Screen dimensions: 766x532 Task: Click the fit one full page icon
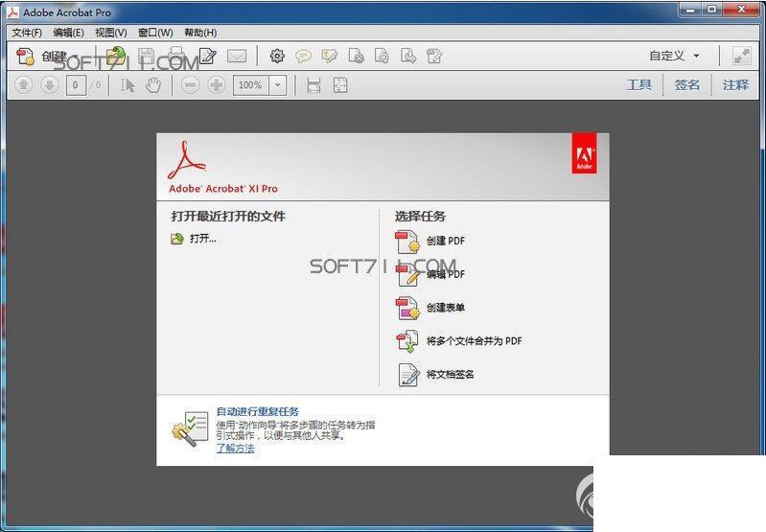point(340,85)
